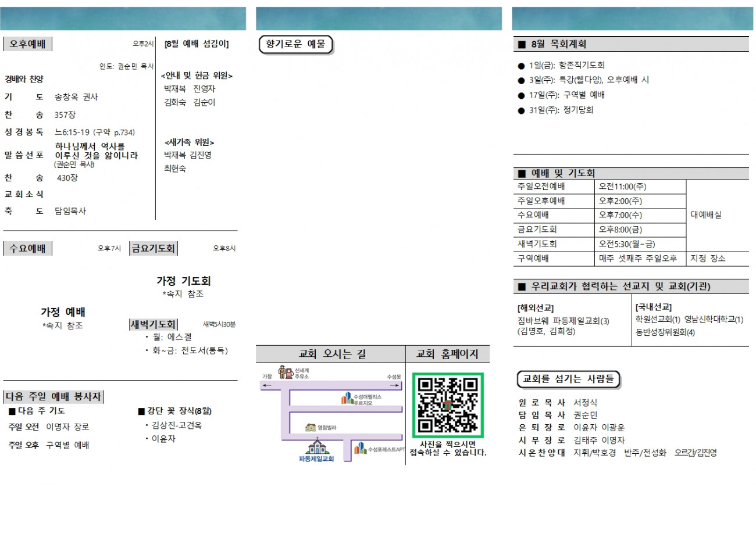Click the 파동제일교회 church building icon
This screenshot has height=534, width=756.
(x=317, y=447)
